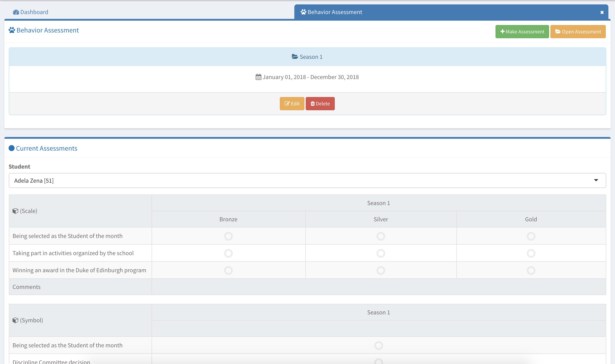Select Silver for school activities row
The width and height of the screenshot is (615, 364).
[381, 253]
